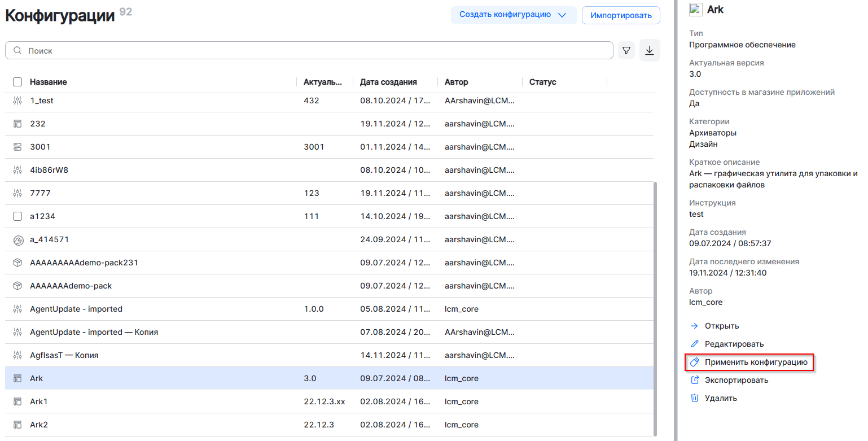868x441 pixels.
Task: Check the box for the a1234 row
Action: [x=17, y=216]
